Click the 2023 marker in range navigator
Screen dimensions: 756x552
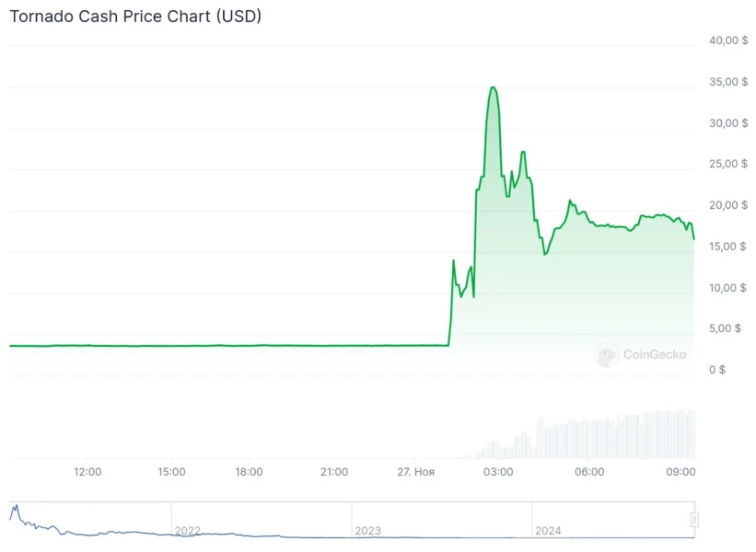pos(367,531)
